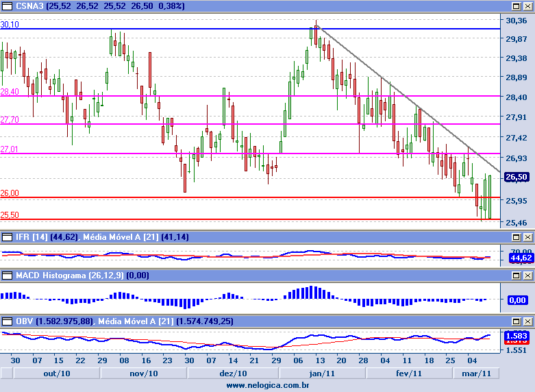Select the out/10 month on timeline
This screenshot has height=392, width=535.
[57, 373]
